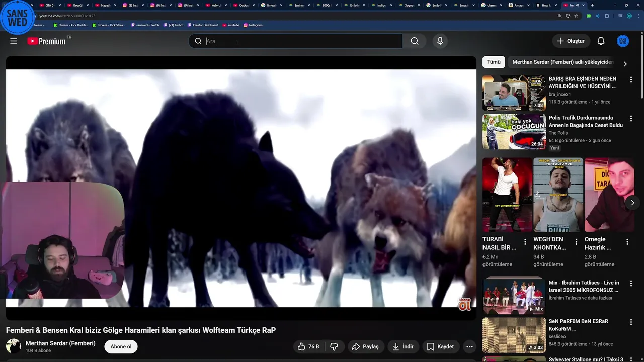
Task: Open the TURABİ NASIL BİR short thumbnail
Action: click(507, 195)
